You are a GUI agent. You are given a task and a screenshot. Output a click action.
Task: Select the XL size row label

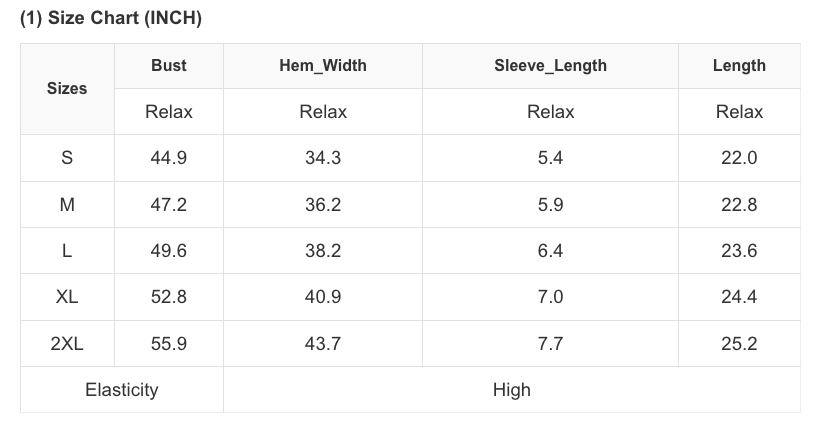(67, 296)
